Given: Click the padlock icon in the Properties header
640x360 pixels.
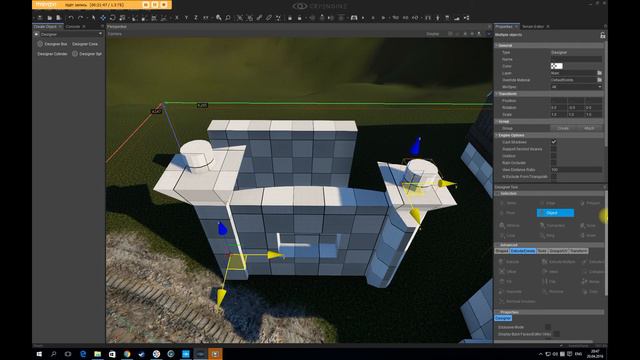Looking at the screenshot, I should pyautogui.click(x=602, y=36).
